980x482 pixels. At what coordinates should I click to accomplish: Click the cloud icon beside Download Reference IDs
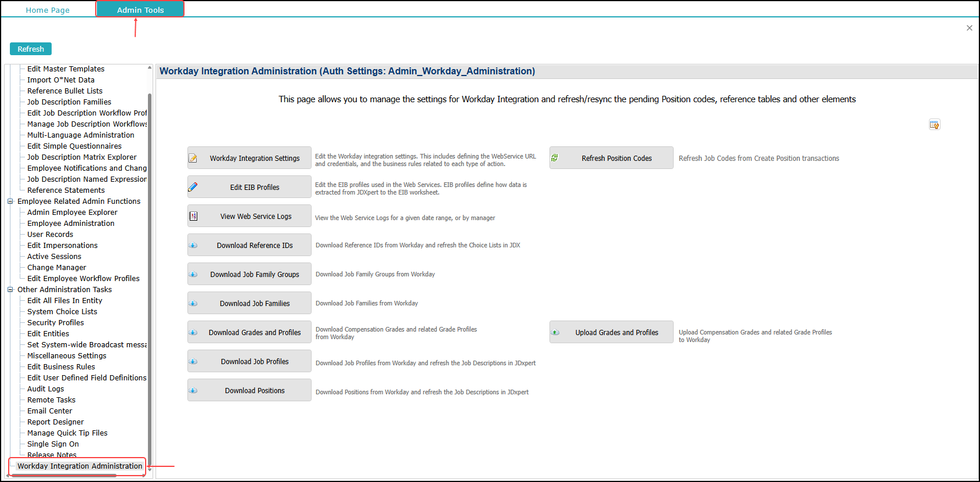(x=193, y=245)
